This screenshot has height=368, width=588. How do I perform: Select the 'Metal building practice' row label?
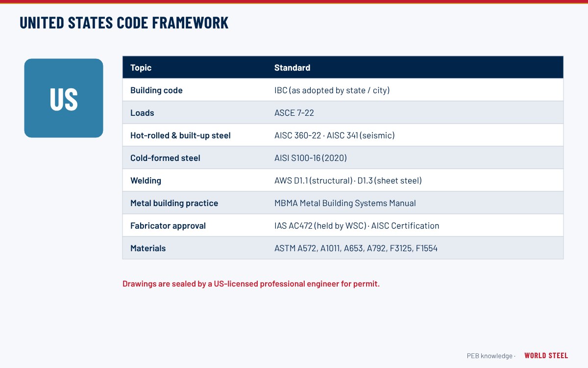coord(174,203)
